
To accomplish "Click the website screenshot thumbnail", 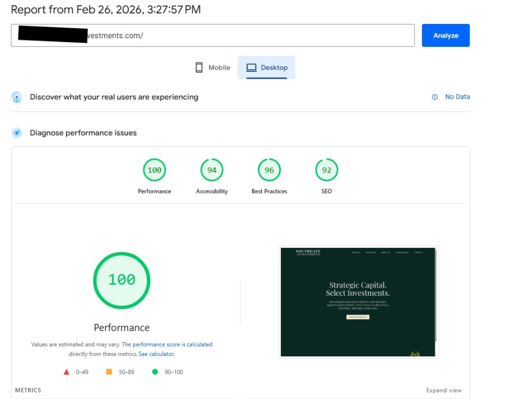I will [358, 302].
